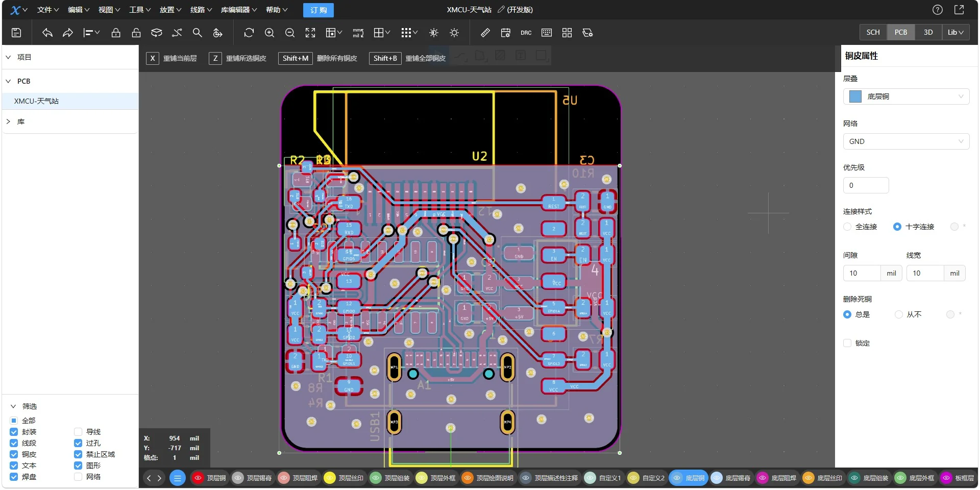The image size is (980, 490).
Task: Click the fit-to-screen view icon
Action: tap(310, 33)
